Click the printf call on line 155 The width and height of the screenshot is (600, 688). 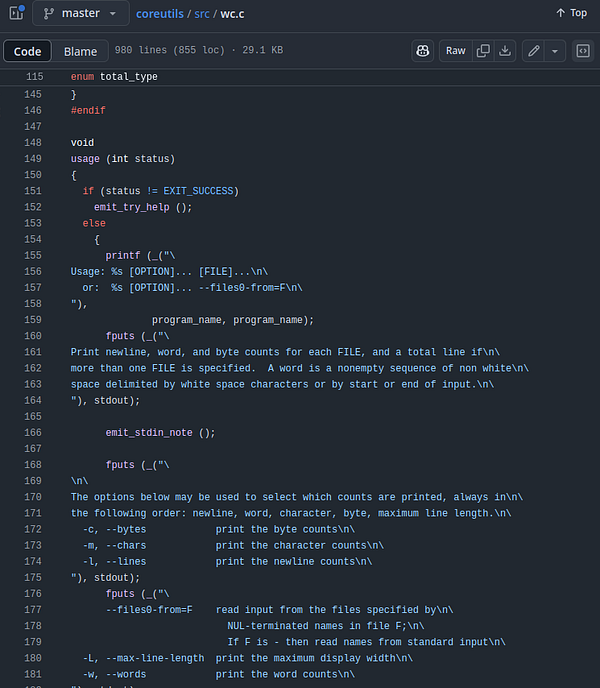point(123,255)
